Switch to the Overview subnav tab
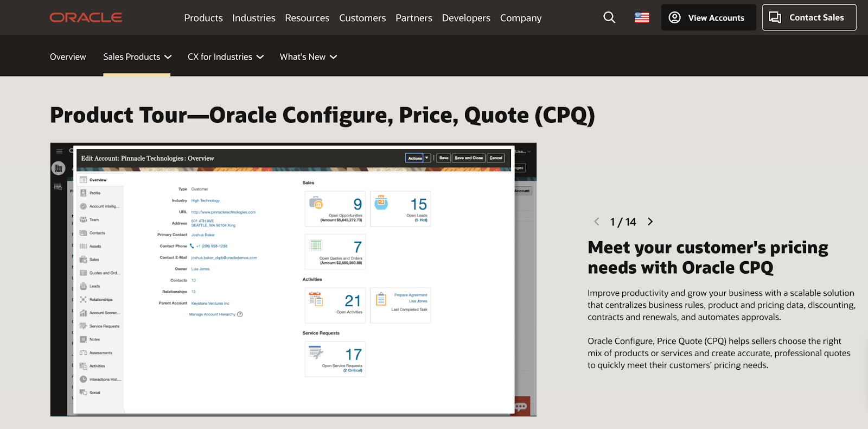This screenshot has height=429, width=868. pos(68,56)
